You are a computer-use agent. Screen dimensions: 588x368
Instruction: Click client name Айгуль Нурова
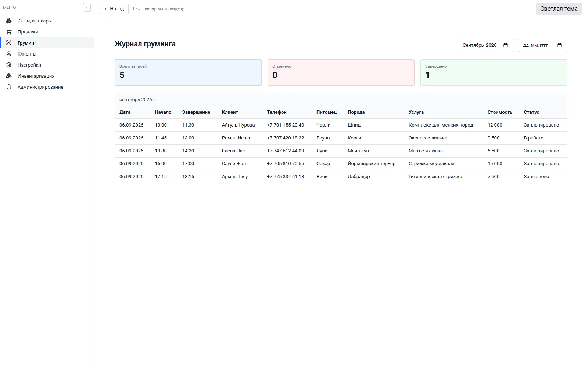tap(238, 125)
